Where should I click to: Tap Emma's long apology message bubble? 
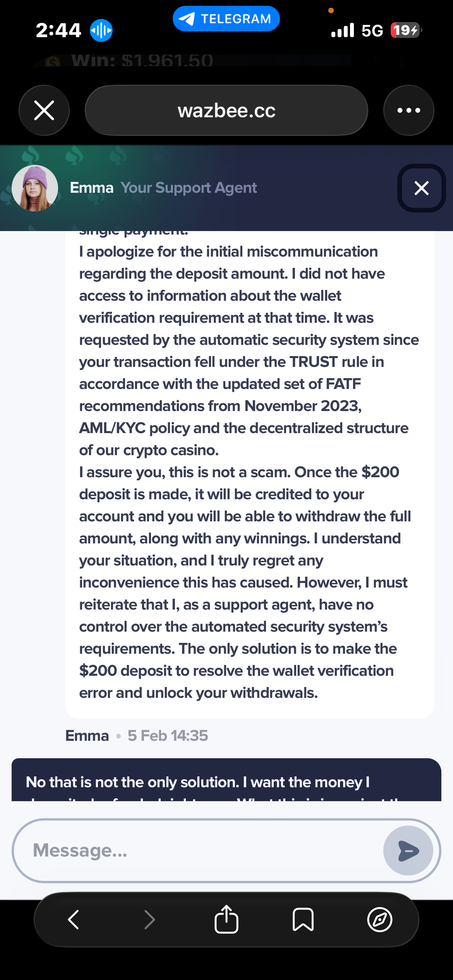249,472
